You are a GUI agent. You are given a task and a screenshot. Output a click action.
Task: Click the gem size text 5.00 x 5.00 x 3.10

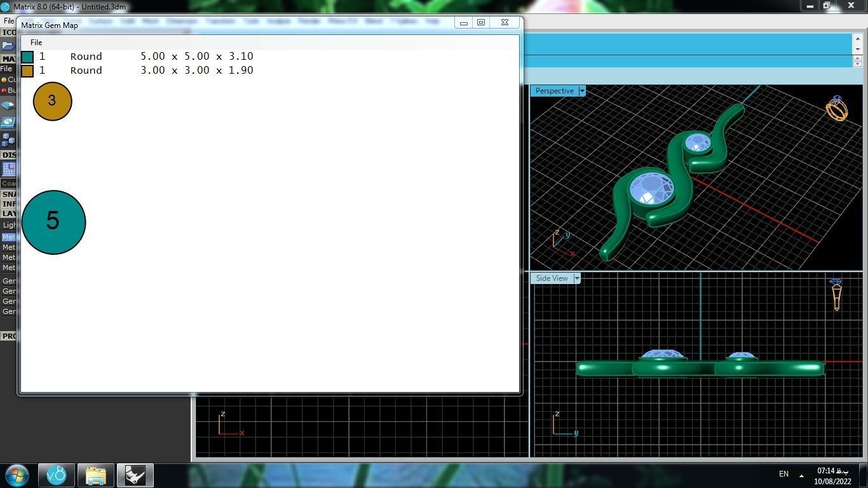tap(197, 57)
